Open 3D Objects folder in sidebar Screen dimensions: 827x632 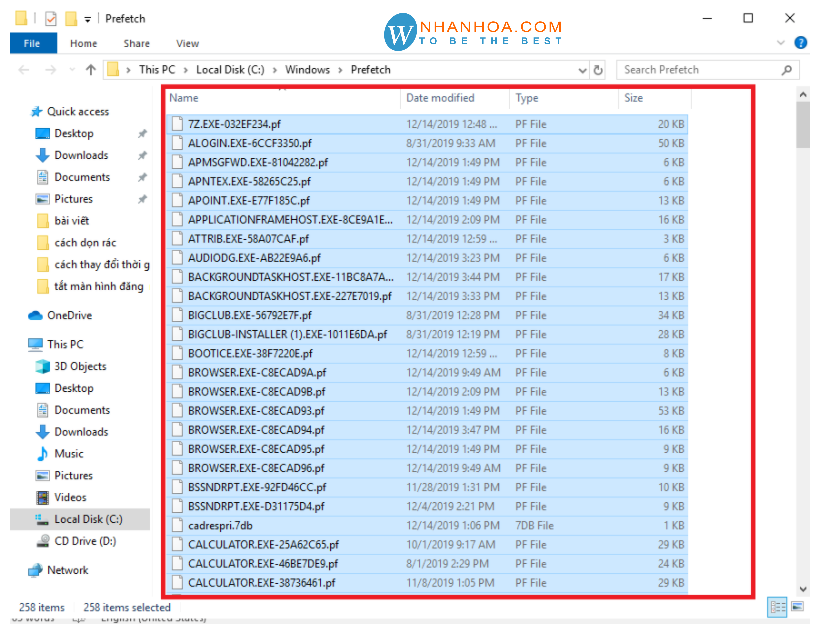[x=80, y=366]
